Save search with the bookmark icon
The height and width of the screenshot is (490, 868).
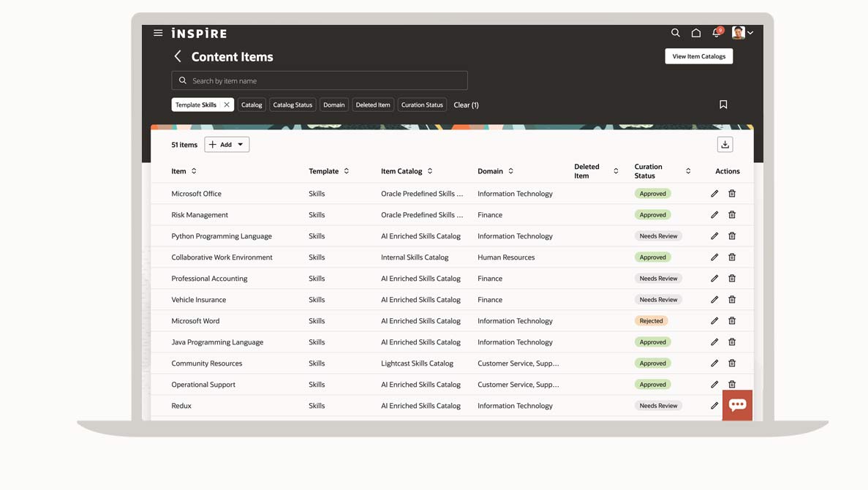click(x=723, y=105)
